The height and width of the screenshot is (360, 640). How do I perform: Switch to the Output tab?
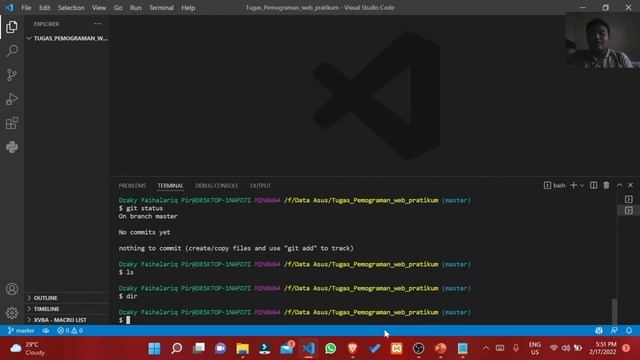point(260,186)
